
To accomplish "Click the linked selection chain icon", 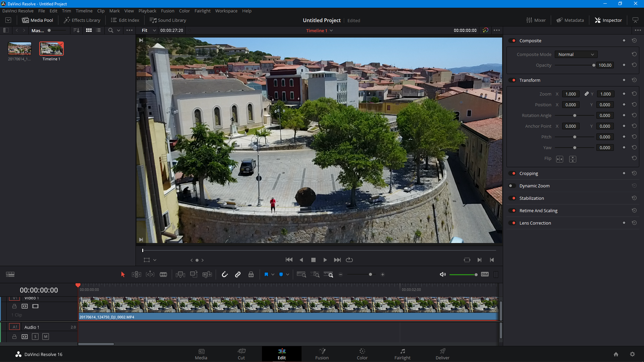I will [x=238, y=275].
